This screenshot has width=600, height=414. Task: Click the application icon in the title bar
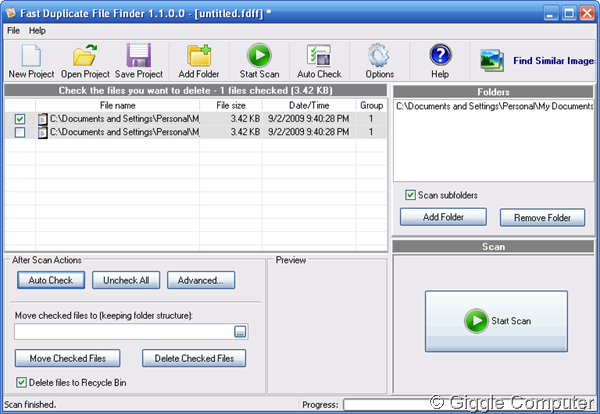10,13
